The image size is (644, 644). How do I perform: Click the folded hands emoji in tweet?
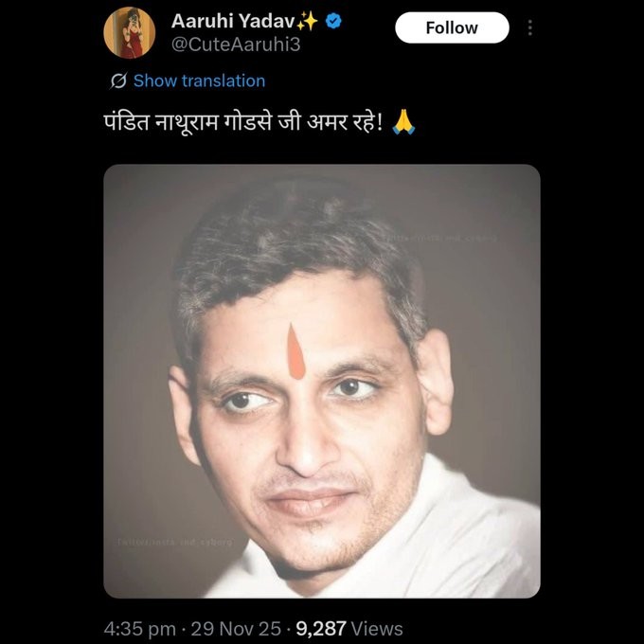coord(404,124)
